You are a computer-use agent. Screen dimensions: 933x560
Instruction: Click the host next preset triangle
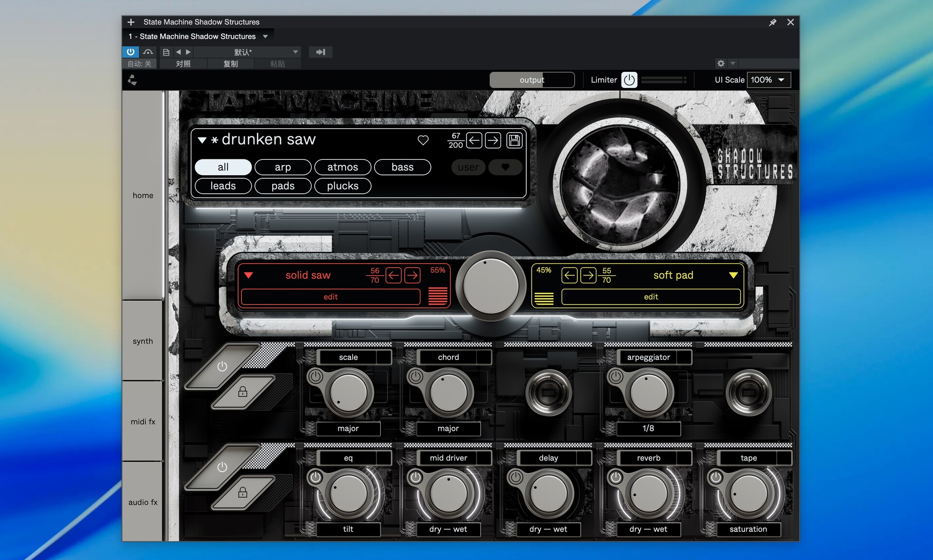point(188,52)
